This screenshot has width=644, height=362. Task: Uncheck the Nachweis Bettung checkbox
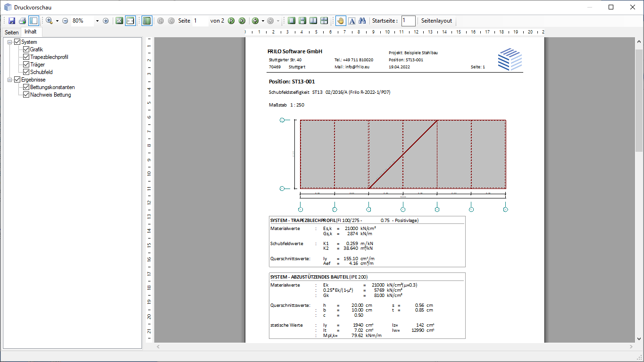coord(26,95)
